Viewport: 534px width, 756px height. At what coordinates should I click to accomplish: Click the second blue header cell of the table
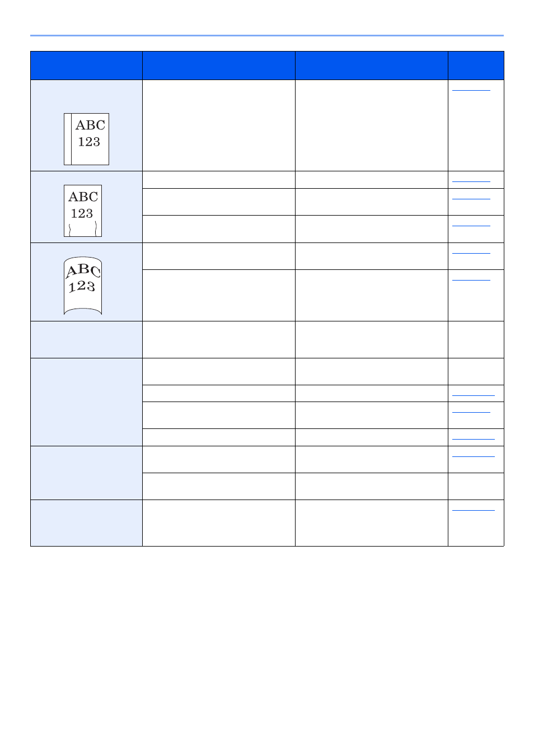point(218,66)
